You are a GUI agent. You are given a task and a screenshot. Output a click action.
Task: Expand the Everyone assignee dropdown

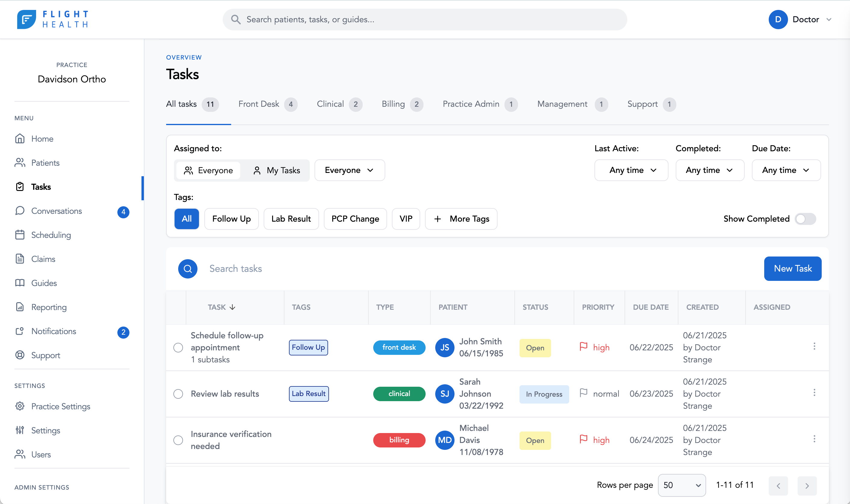[350, 170]
